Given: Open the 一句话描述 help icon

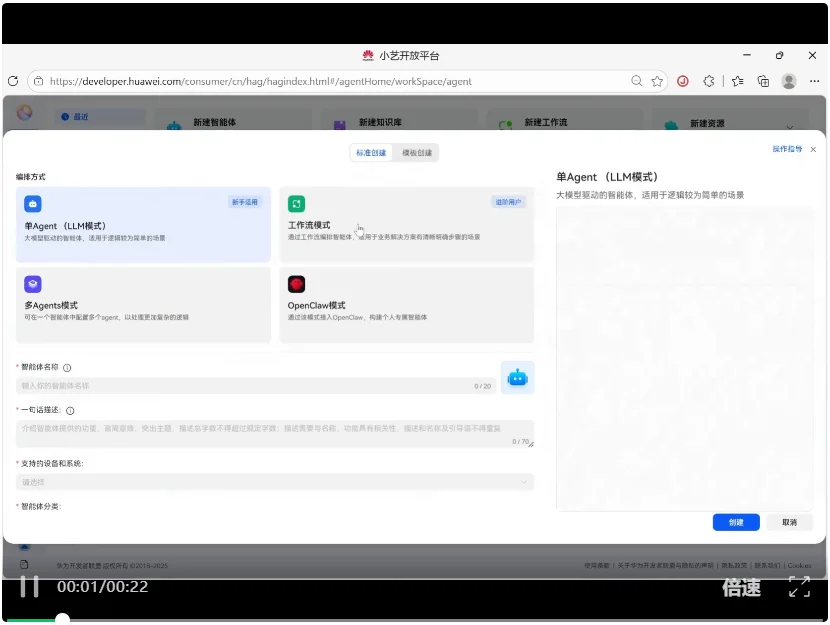Looking at the screenshot, I should [x=70, y=409].
